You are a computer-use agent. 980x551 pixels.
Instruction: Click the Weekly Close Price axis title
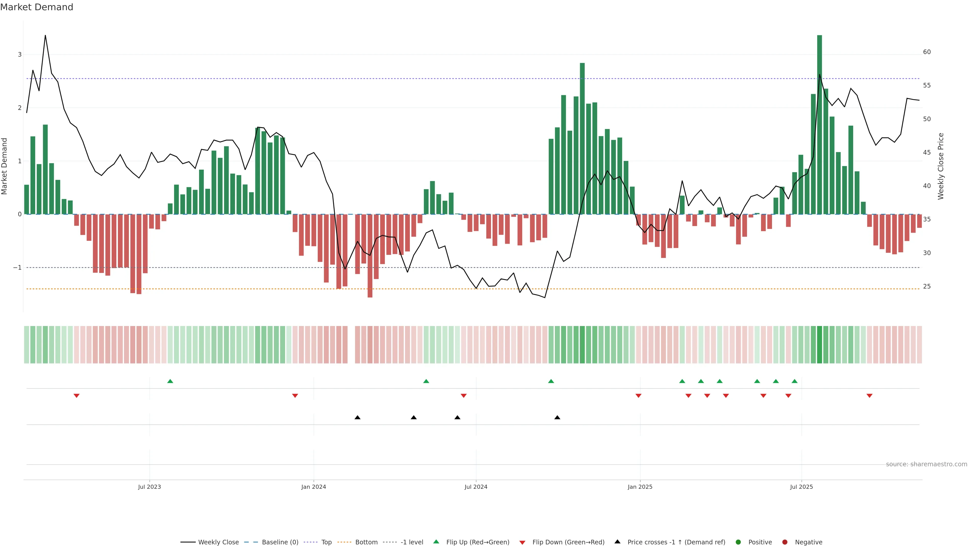pos(940,166)
